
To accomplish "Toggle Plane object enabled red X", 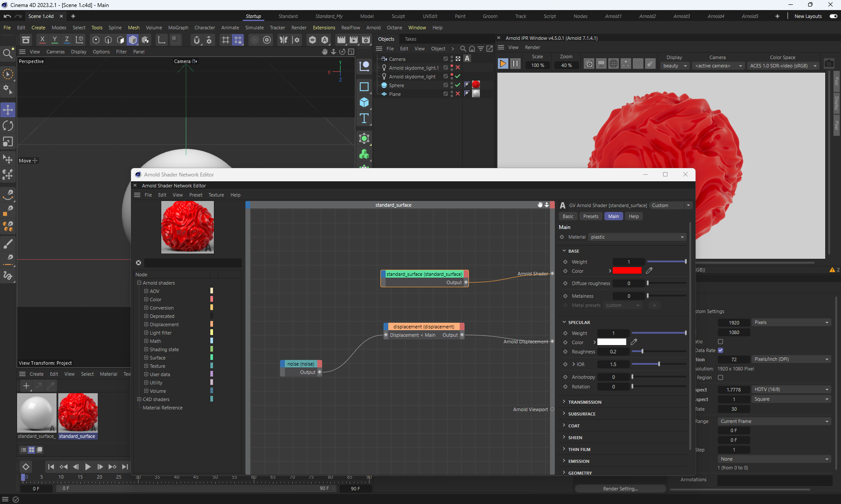I will (x=458, y=94).
